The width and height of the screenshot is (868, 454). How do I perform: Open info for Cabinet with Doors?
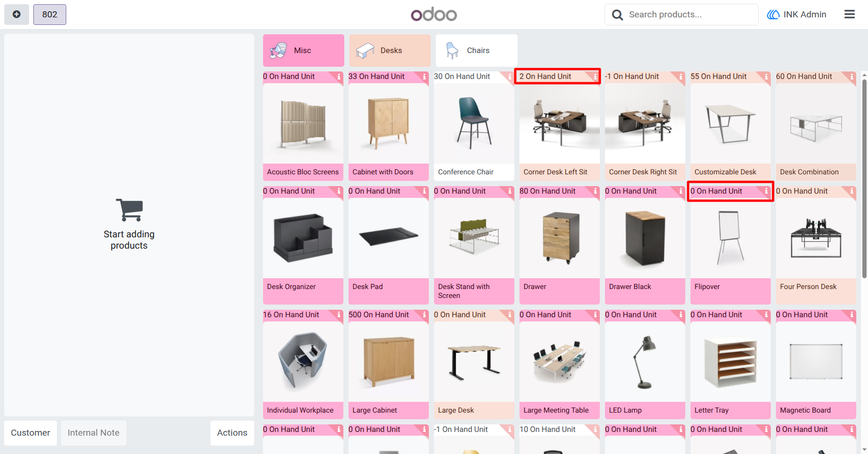point(424,76)
